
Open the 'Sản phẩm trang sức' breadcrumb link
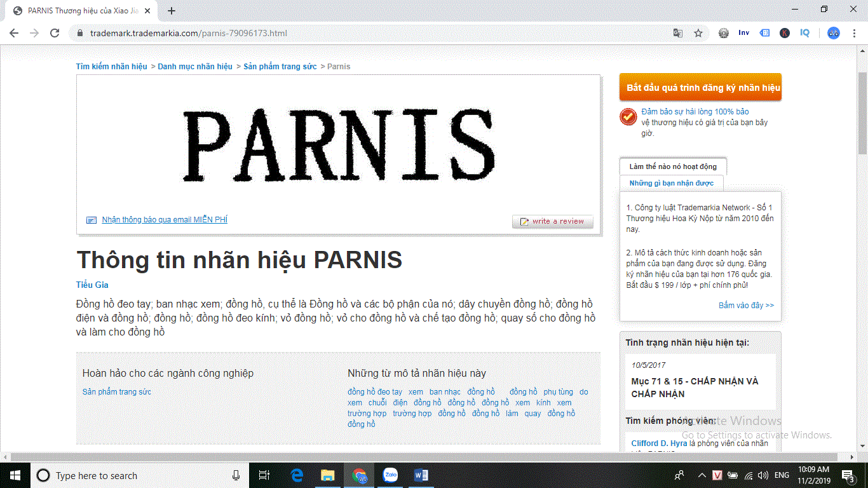pos(280,67)
